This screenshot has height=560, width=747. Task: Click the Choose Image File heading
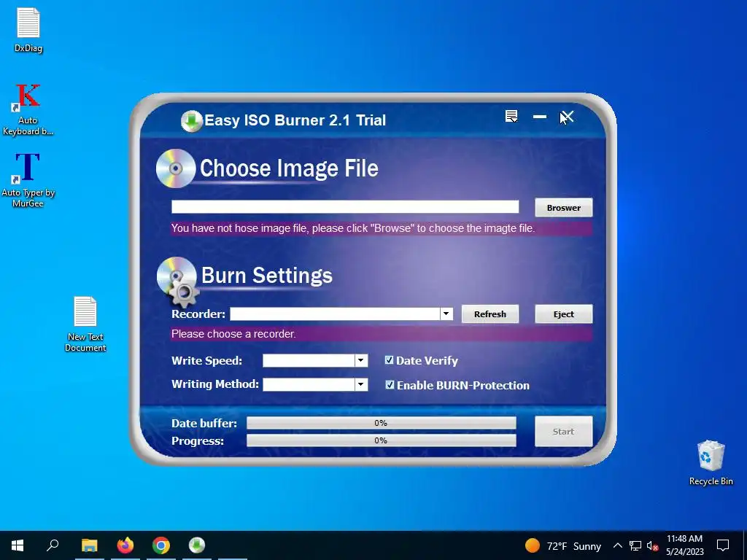pos(289,168)
